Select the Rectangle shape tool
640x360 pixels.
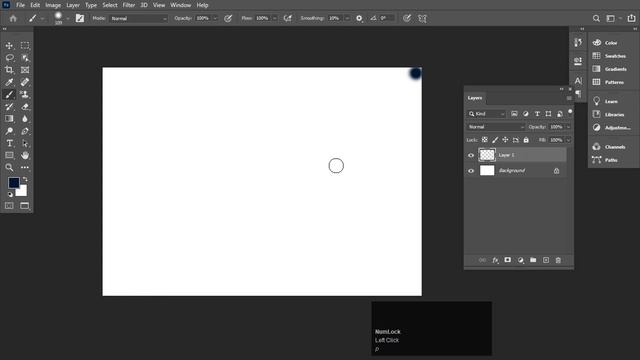click(9, 156)
